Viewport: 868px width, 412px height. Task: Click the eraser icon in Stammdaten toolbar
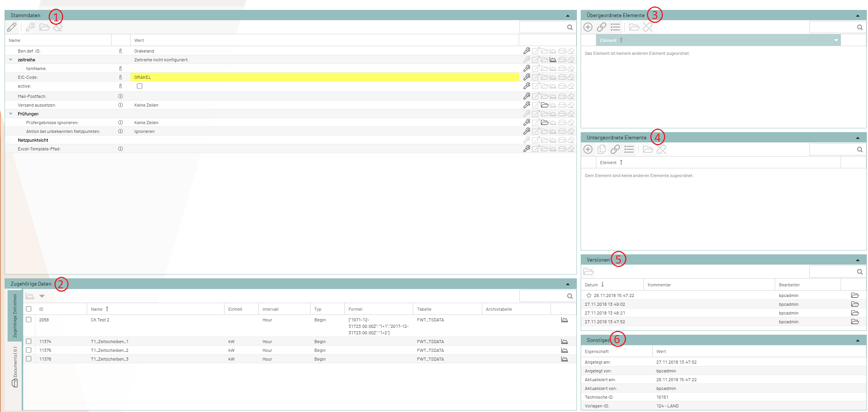click(x=58, y=27)
